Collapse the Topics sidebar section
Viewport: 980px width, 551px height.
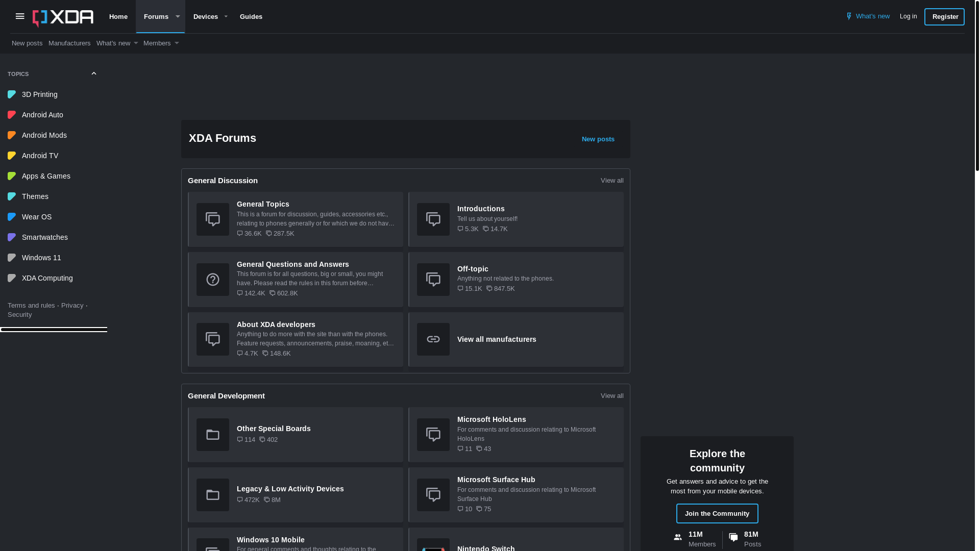(94, 74)
